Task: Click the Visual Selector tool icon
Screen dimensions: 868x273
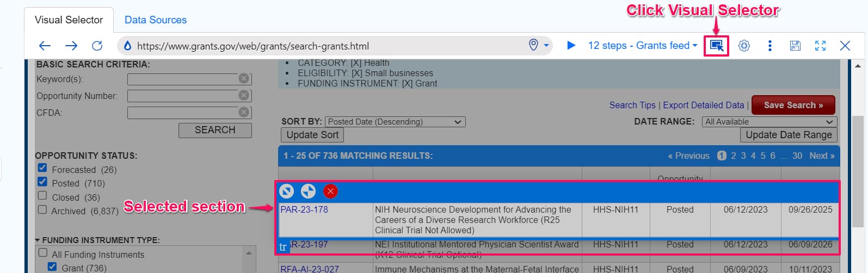Action: pos(716,46)
